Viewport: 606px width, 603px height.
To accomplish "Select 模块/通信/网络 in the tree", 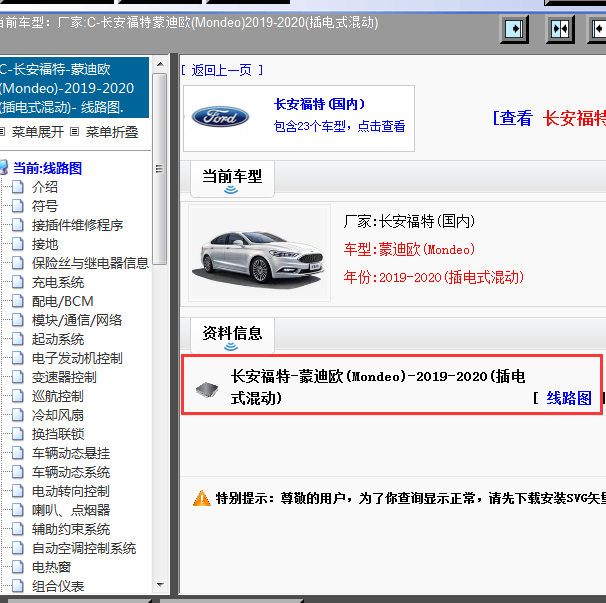I will click(77, 320).
